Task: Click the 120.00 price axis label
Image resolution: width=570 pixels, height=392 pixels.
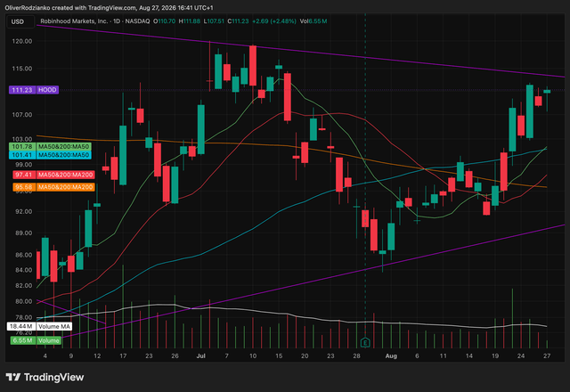Action: pos(22,41)
